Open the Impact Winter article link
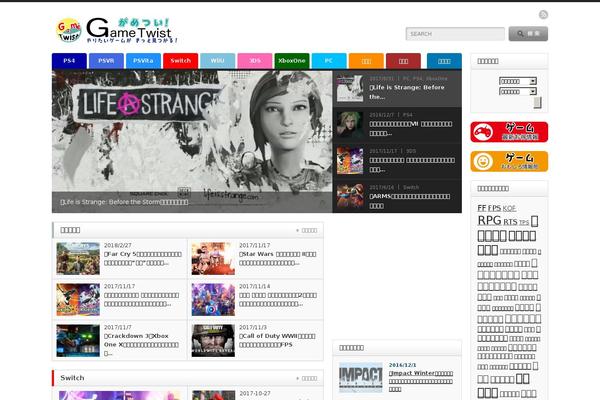This screenshot has width=600, height=400. coord(421,381)
